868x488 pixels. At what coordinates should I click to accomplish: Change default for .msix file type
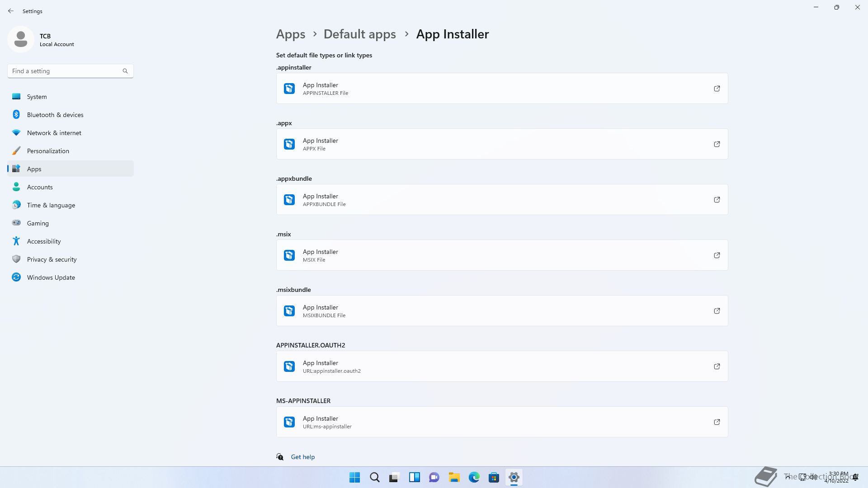tap(502, 255)
